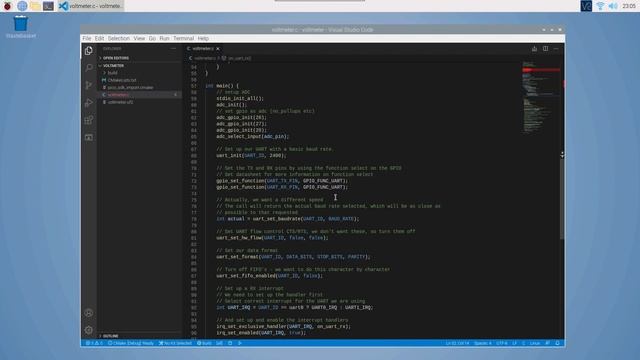Open the Search view in activity bar
Image resolution: width=640 pixels, height=360 pixels.
[x=89, y=68]
